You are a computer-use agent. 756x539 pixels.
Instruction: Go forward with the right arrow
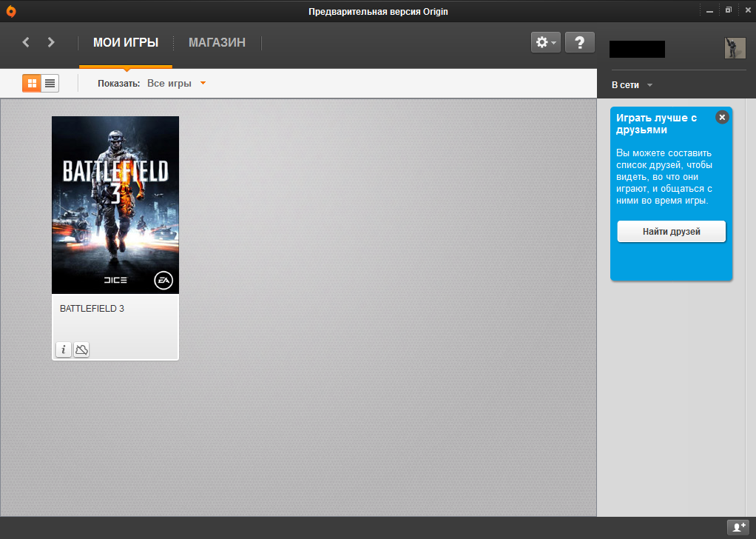tap(51, 42)
